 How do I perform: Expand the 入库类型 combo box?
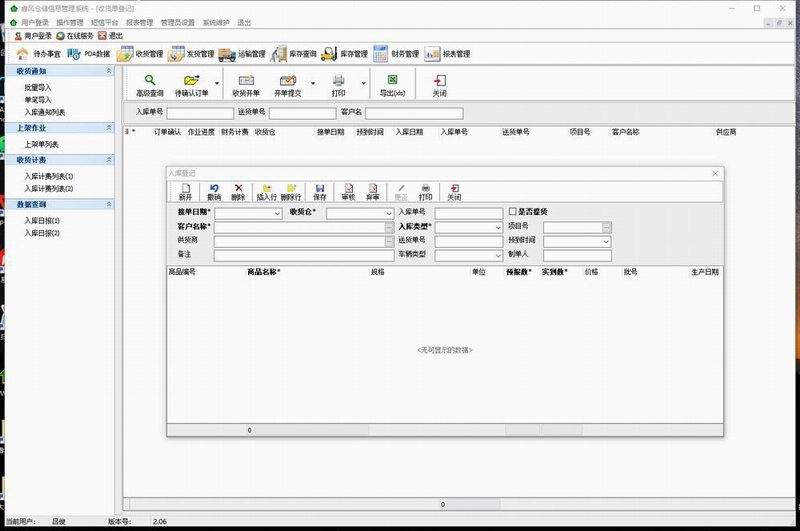(497, 227)
